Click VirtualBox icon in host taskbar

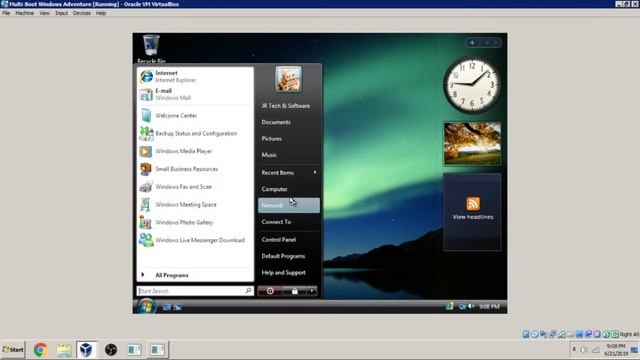pos(86,350)
